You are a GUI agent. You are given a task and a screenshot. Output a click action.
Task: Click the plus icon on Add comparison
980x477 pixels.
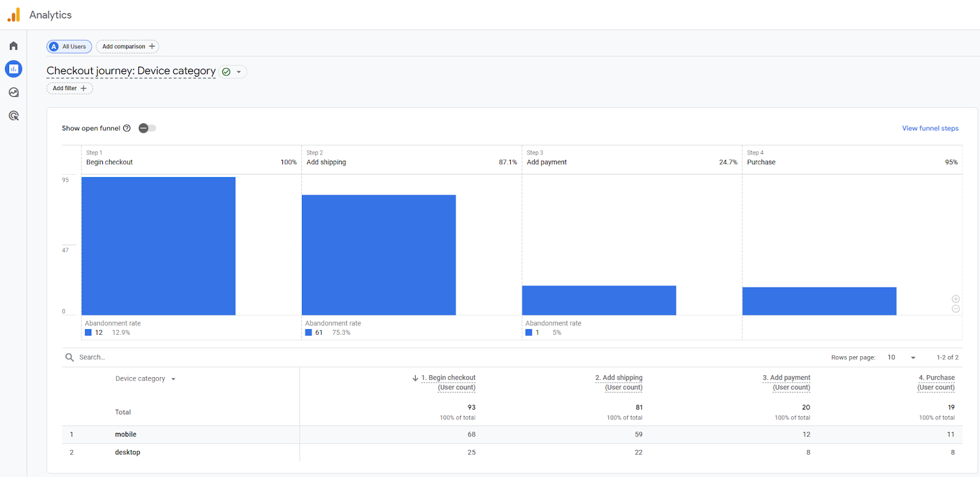point(152,47)
